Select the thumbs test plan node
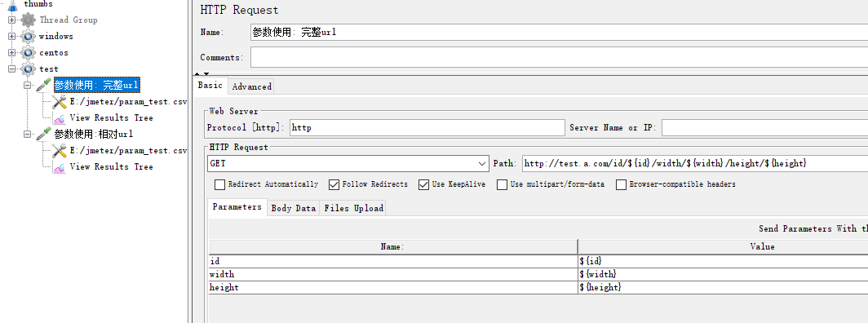Image resolution: width=868 pixels, height=323 pixels. coord(38,4)
